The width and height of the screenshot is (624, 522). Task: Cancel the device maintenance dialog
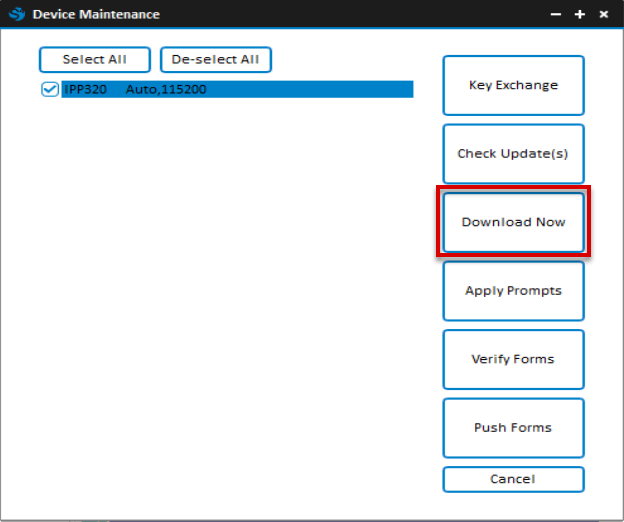(x=513, y=479)
